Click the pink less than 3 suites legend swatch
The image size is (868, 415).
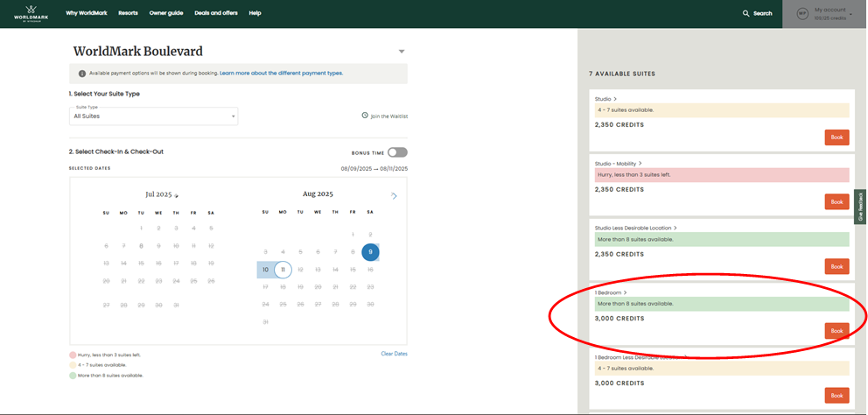click(73, 355)
